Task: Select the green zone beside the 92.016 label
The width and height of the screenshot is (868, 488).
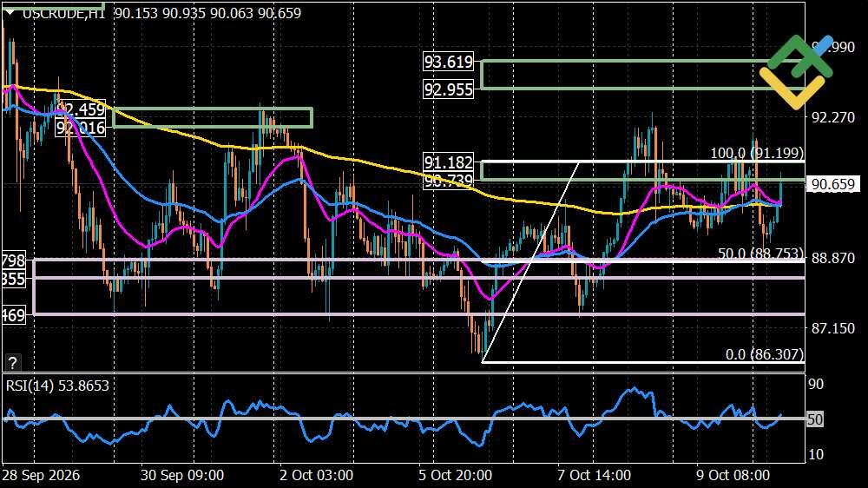Action: [x=214, y=118]
